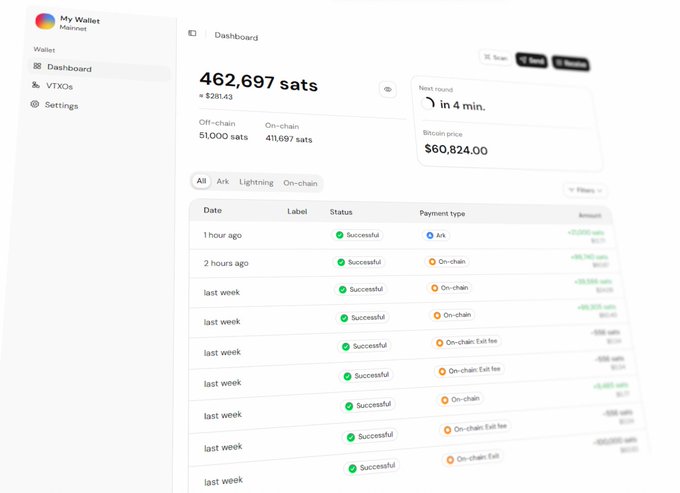680x493 pixels.
Task: Open the '1 hour ago' transaction row
Action: point(402,235)
